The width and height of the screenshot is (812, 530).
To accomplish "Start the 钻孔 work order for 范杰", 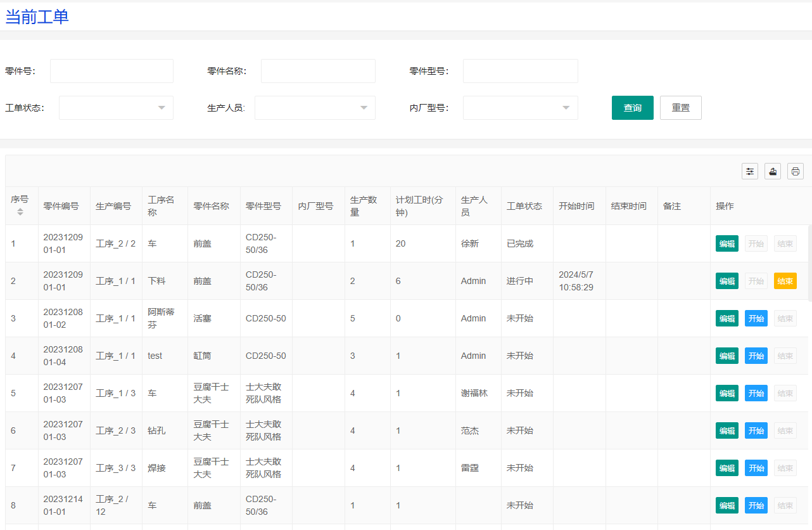I will pyautogui.click(x=756, y=430).
